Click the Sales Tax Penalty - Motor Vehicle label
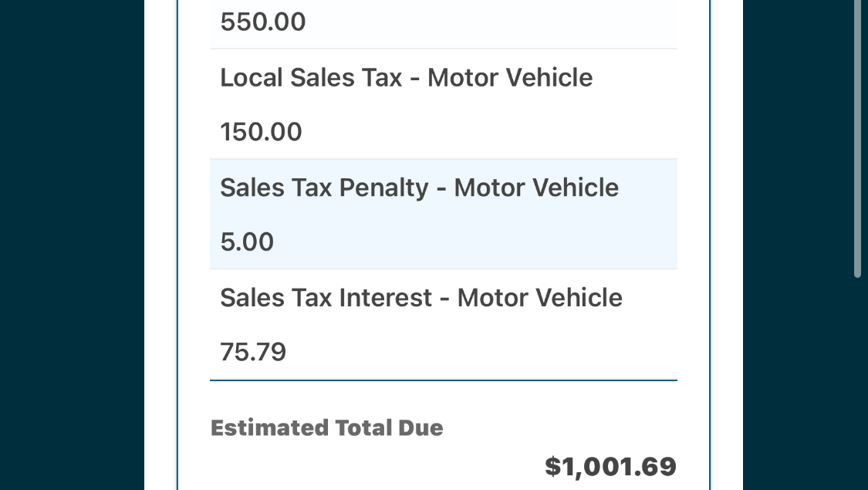The width and height of the screenshot is (868, 490). (x=419, y=188)
